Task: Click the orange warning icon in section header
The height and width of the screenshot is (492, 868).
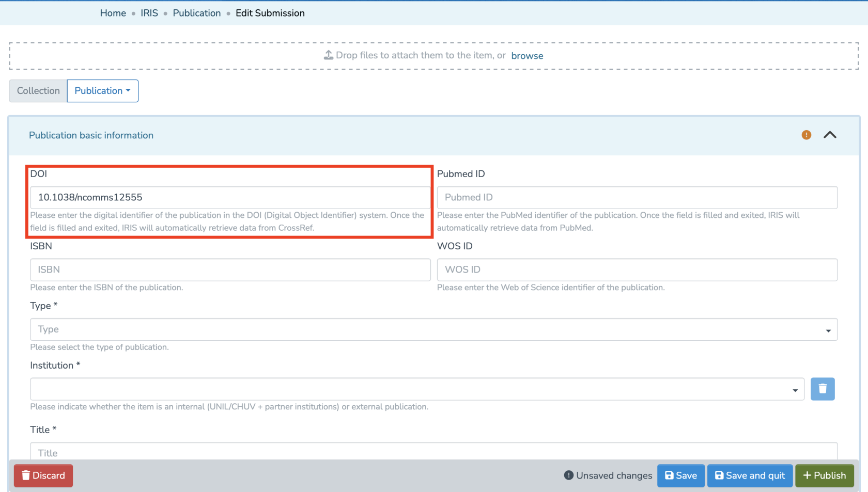Action: click(x=806, y=135)
